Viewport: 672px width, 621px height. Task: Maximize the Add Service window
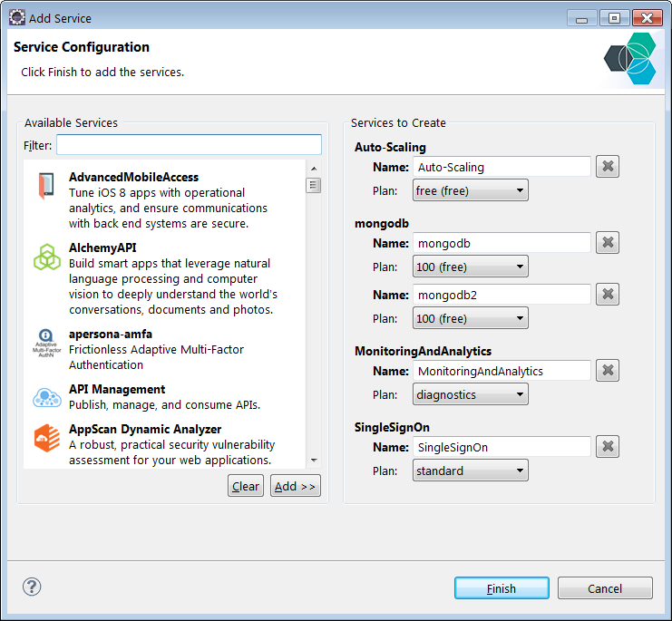[x=614, y=18]
